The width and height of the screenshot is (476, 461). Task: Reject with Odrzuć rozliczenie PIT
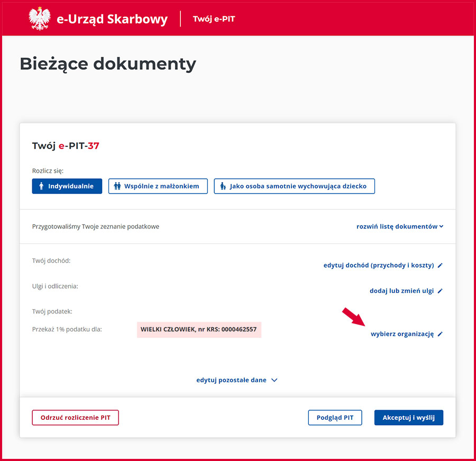pos(75,418)
